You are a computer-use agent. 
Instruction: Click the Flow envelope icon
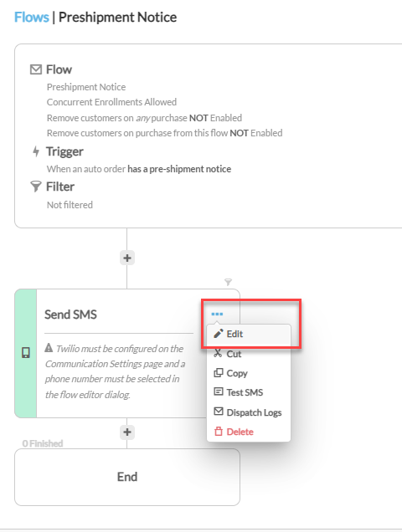click(36, 69)
